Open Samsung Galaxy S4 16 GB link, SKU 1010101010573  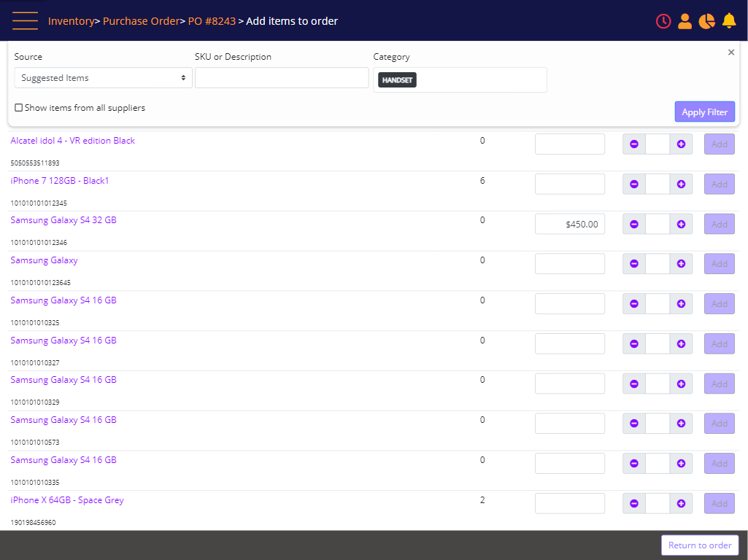63,420
